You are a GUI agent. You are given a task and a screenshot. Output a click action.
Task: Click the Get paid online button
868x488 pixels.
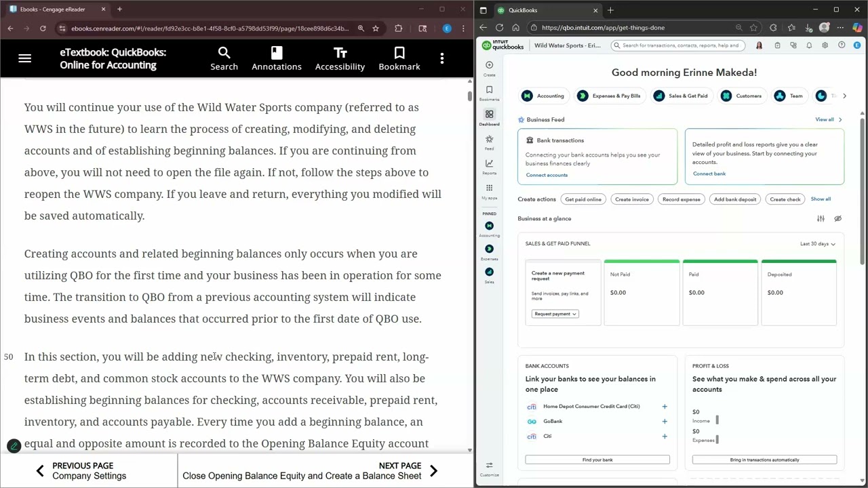pyautogui.click(x=583, y=199)
